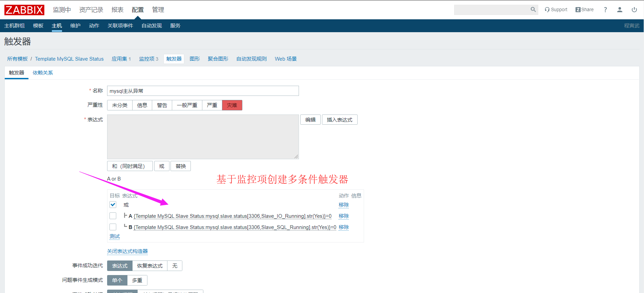Click the 插入表达式 button
Viewport: 644px width, 293px height.
point(340,120)
